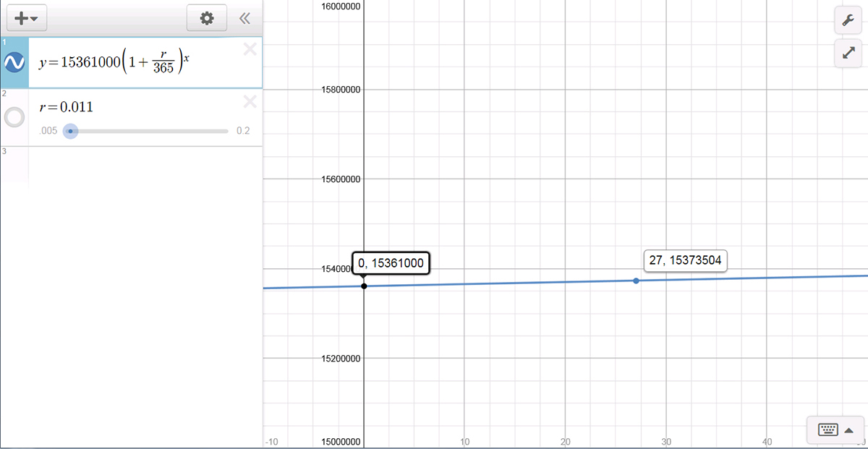Show the on-screen keyboard icon
This screenshot has height=449, width=868.
coord(827,430)
